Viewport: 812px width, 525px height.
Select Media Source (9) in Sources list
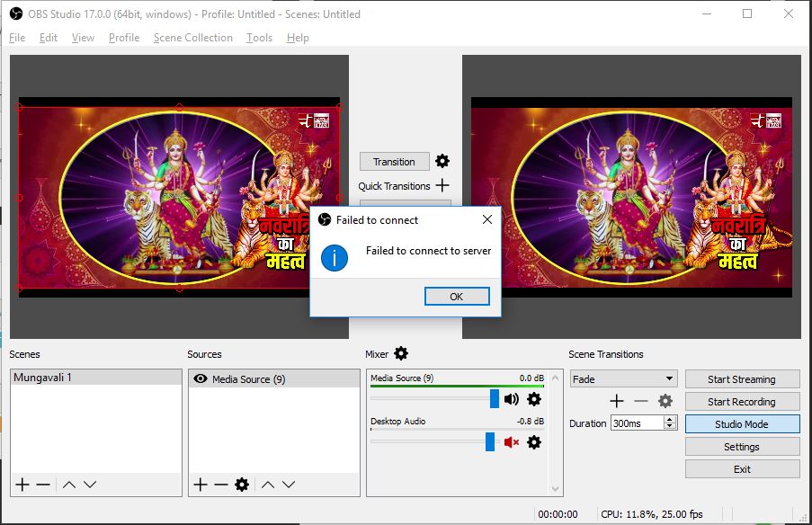coord(274,379)
